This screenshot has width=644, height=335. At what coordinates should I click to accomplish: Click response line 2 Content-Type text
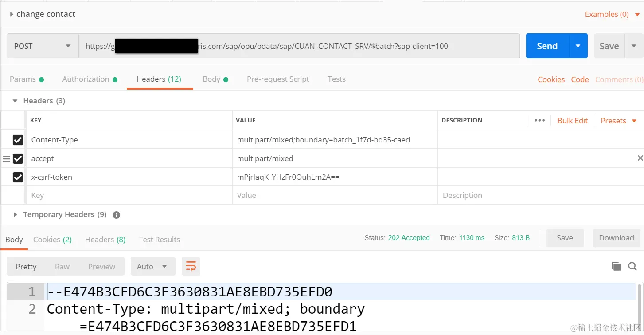(206, 309)
